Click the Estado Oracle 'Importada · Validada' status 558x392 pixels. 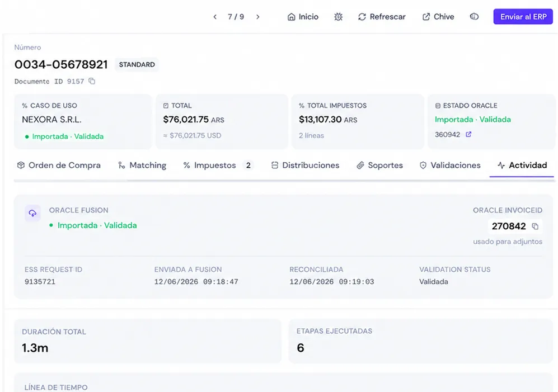472,120
